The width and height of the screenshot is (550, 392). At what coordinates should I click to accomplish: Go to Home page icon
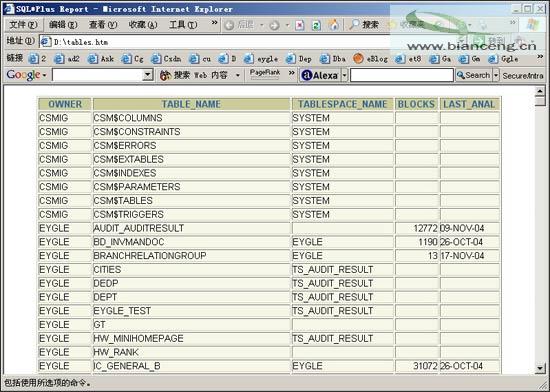point(334,25)
